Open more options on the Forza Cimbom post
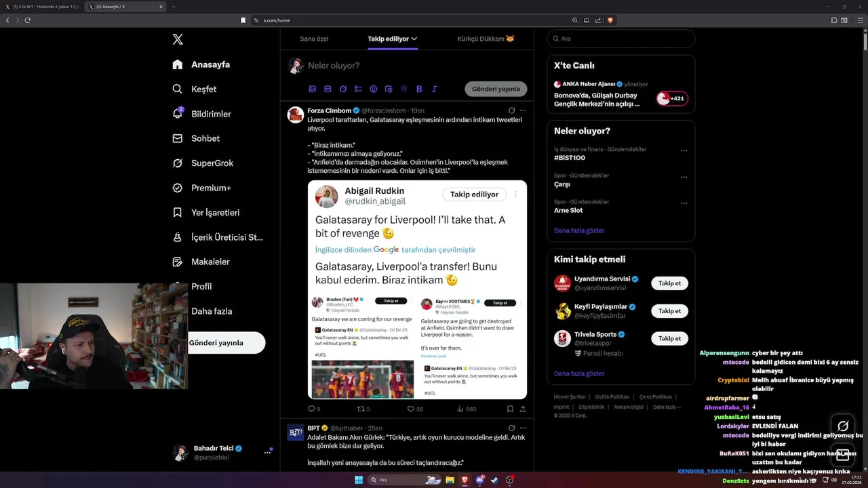 coord(523,110)
